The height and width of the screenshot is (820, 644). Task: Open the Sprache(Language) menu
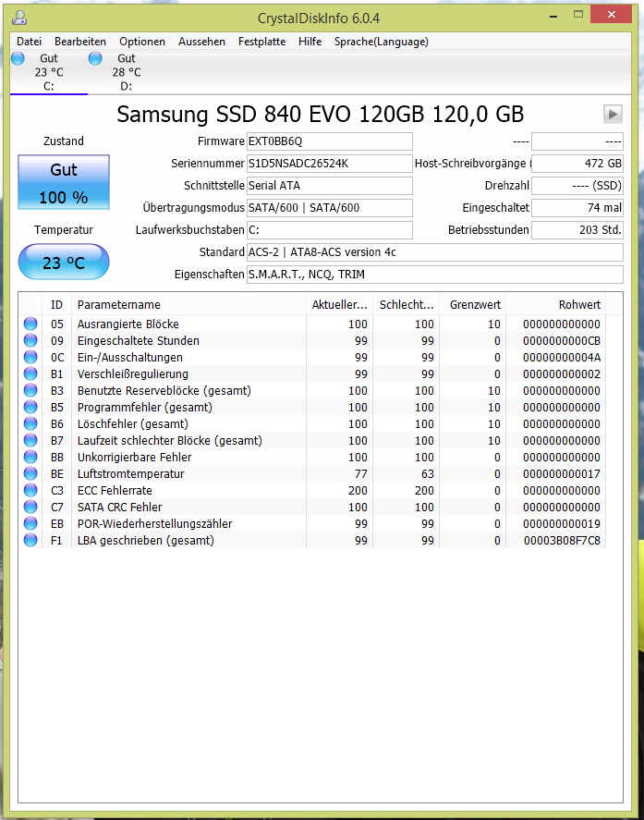pos(382,42)
